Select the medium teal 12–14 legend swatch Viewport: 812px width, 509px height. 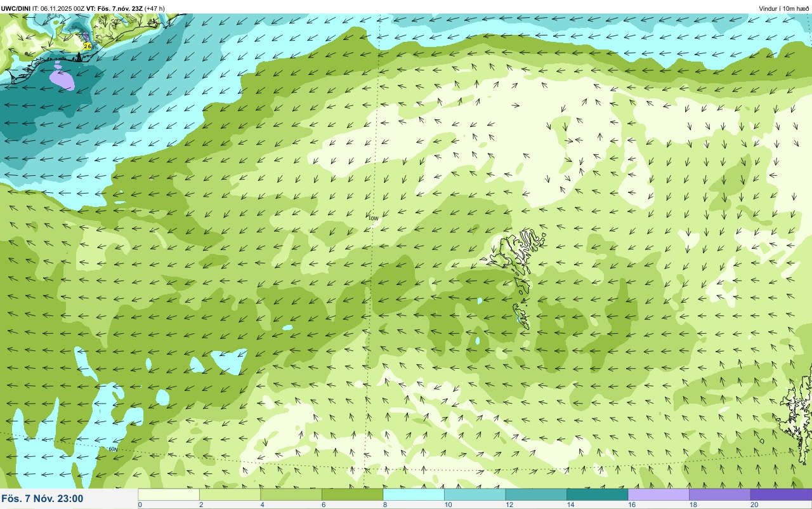(x=536, y=494)
